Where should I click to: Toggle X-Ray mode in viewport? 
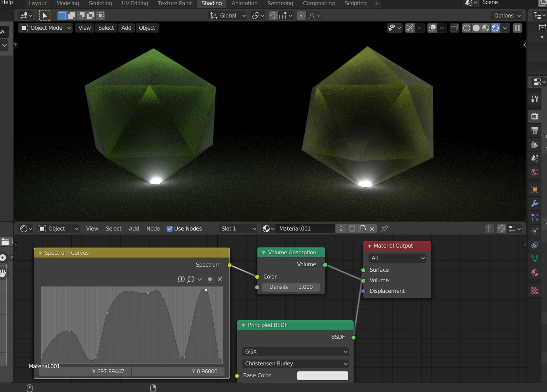(454, 28)
